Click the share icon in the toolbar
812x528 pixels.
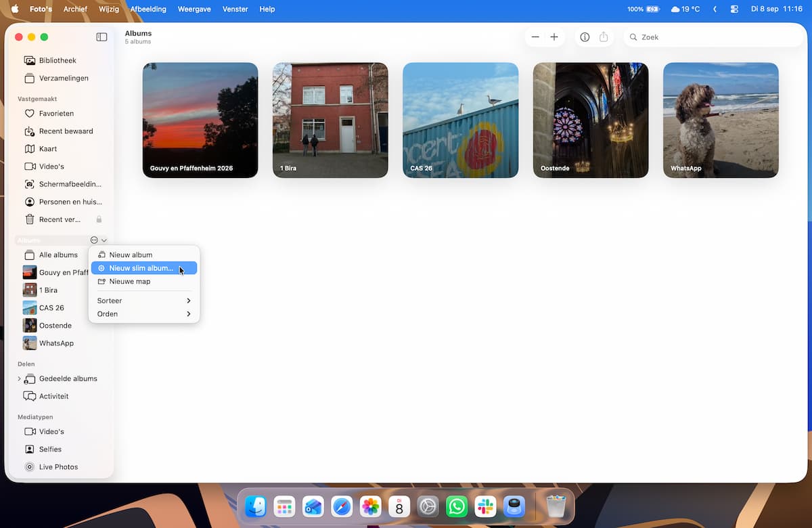click(x=604, y=37)
